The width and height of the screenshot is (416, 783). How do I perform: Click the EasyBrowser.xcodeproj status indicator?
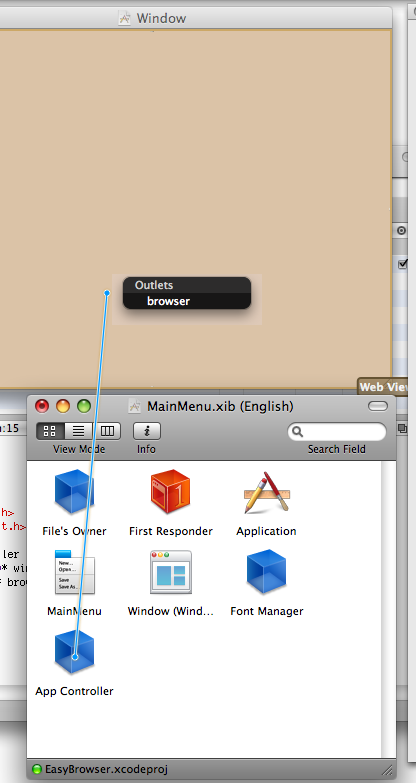36,769
